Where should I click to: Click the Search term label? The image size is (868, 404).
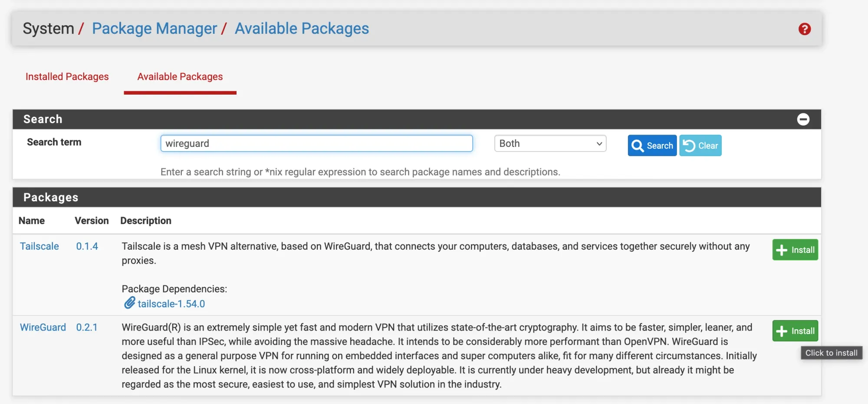[x=54, y=142]
